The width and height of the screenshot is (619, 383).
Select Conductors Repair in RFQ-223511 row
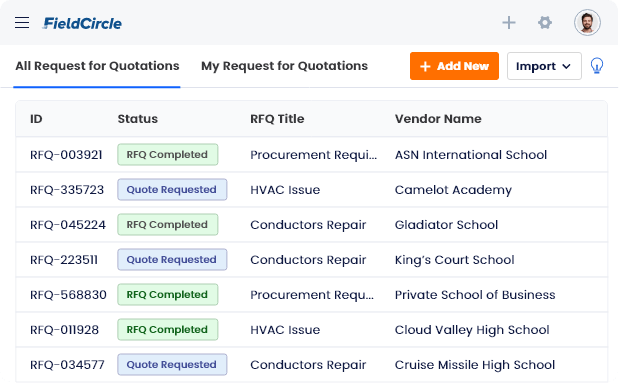(x=308, y=260)
